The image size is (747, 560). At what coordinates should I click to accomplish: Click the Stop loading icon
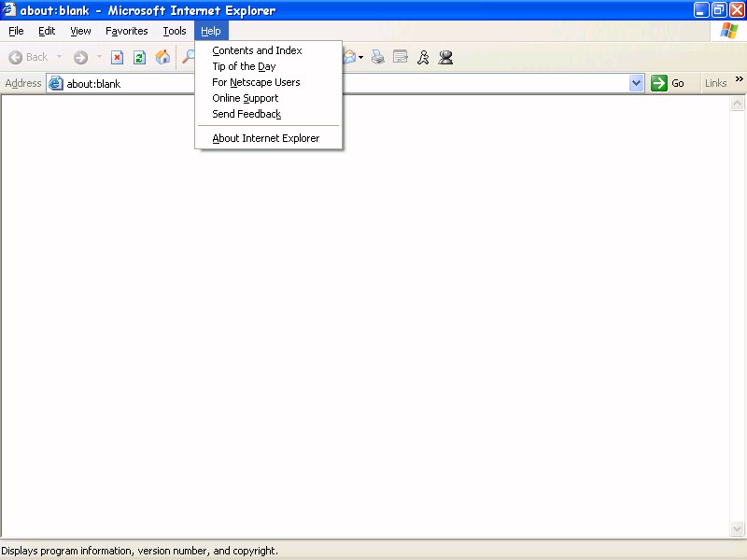pyautogui.click(x=117, y=57)
